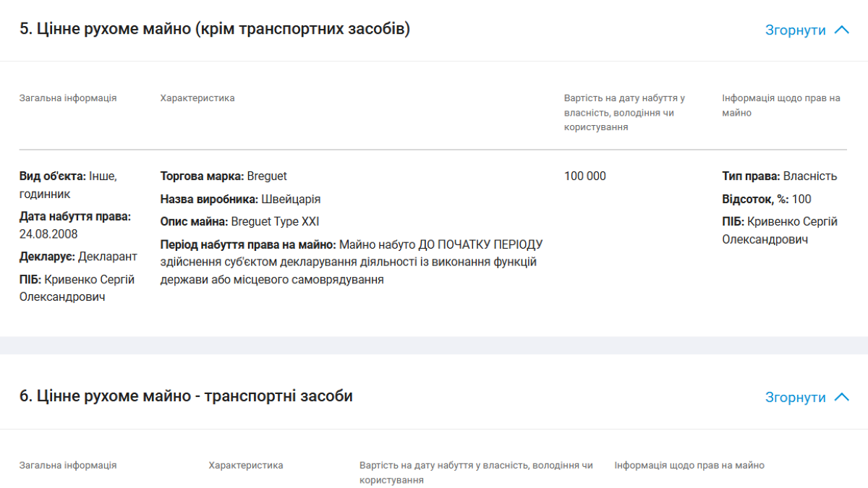Collapse section 6 via Згорнути link
This screenshot has width=868, height=488.
coord(795,398)
